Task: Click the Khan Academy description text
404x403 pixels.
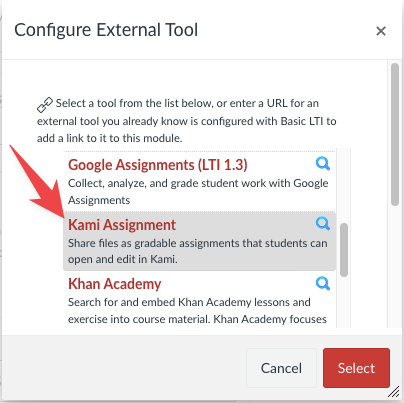Action: 197,311
